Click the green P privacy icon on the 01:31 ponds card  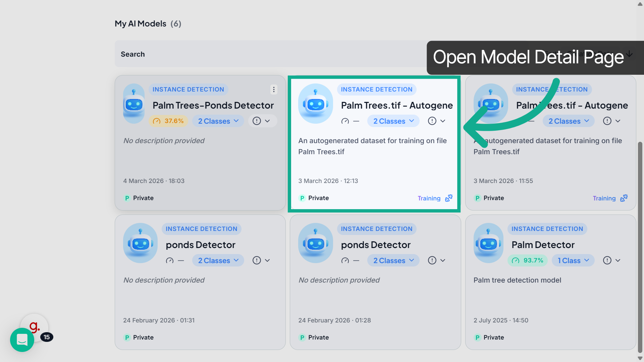click(x=127, y=338)
